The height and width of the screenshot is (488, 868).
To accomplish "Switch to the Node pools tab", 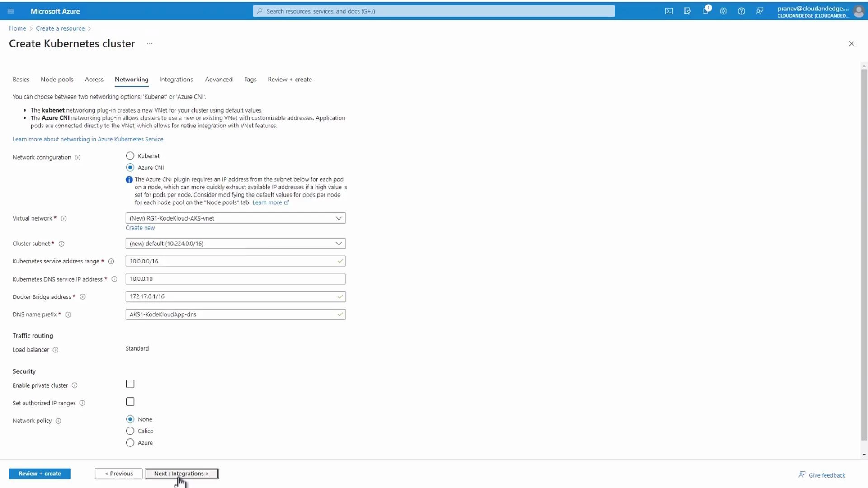I will 57,79.
